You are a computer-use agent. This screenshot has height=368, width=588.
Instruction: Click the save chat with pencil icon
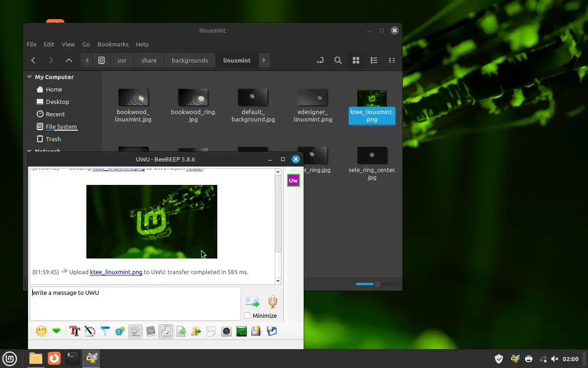256,331
